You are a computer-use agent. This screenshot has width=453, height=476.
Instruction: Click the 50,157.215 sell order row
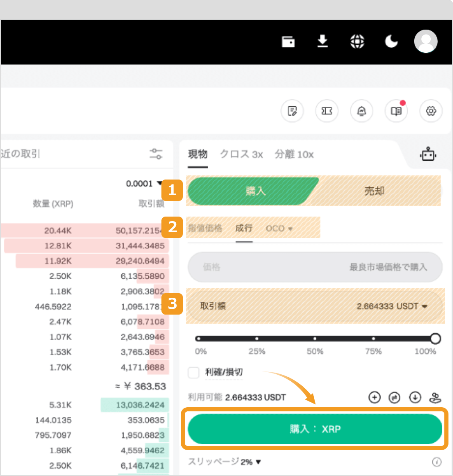coord(84,231)
